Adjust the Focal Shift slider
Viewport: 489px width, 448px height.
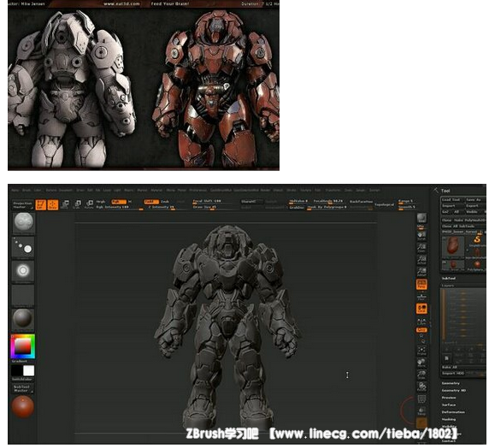point(214,201)
